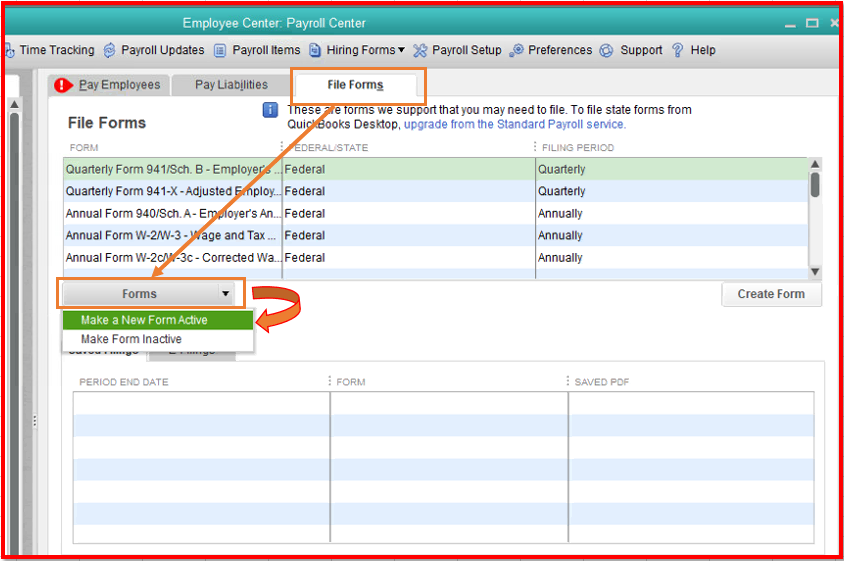Open Time Tracking from toolbar
The image size is (844, 561).
pos(57,50)
